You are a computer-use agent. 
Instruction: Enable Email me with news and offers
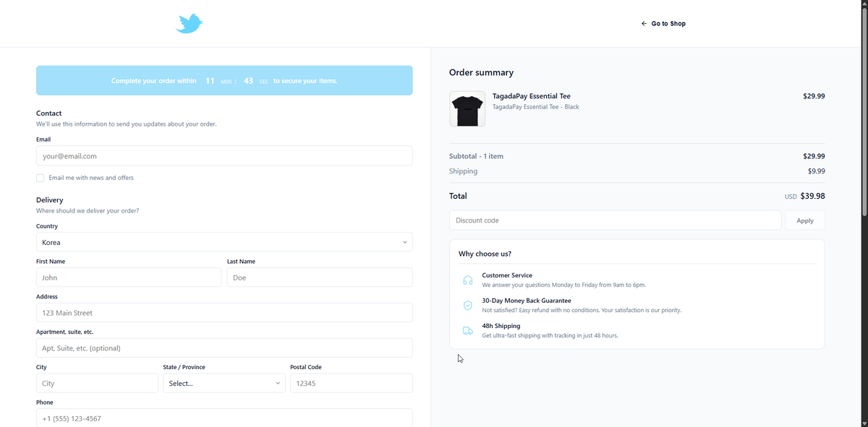point(41,178)
